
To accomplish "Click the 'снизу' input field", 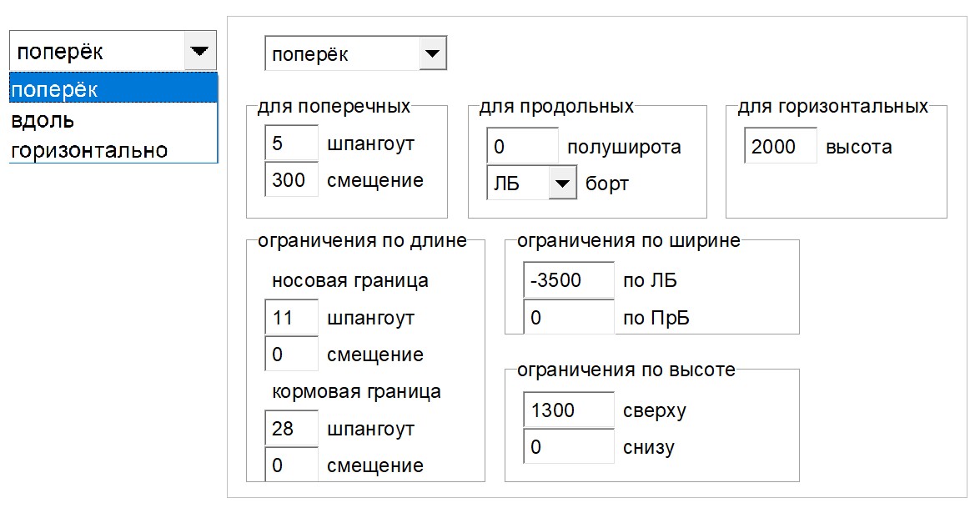I will click(x=569, y=446).
